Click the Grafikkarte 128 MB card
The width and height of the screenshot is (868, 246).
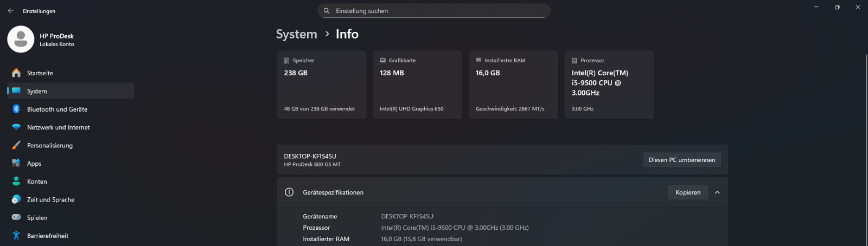click(417, 85)
